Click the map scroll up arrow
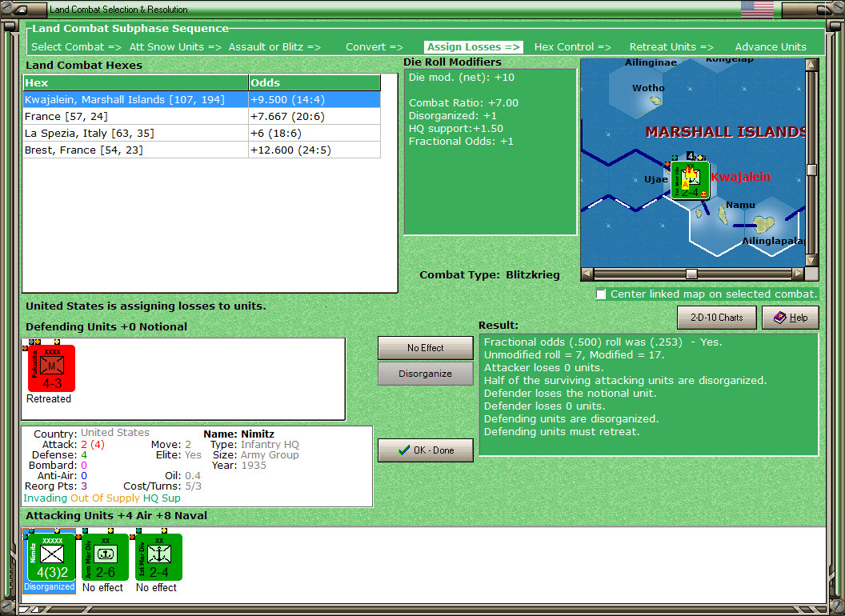This screenshot has height=616, width=845. click(x=811, y=65)
